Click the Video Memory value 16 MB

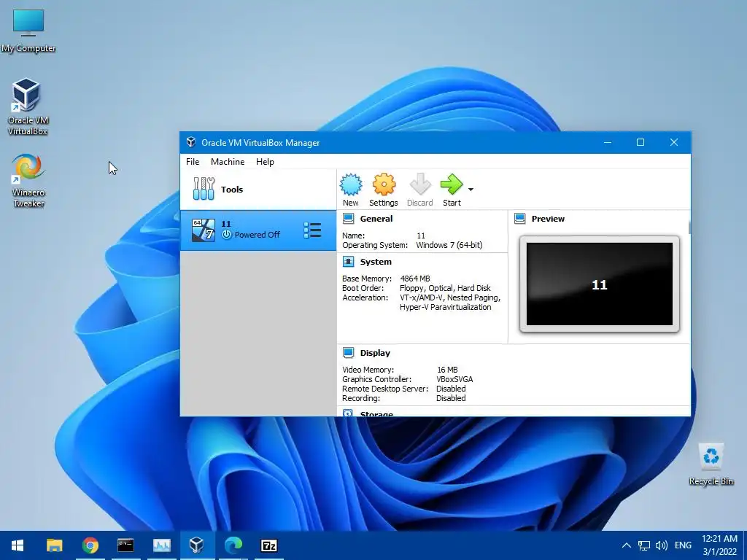(x=447, y=370)
